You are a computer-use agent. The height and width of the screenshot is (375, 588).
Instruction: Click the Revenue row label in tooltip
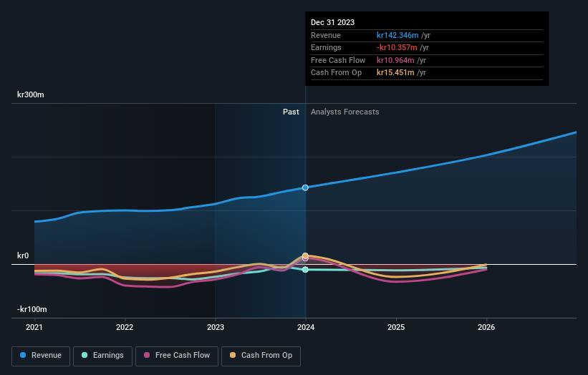click(326, 35)
